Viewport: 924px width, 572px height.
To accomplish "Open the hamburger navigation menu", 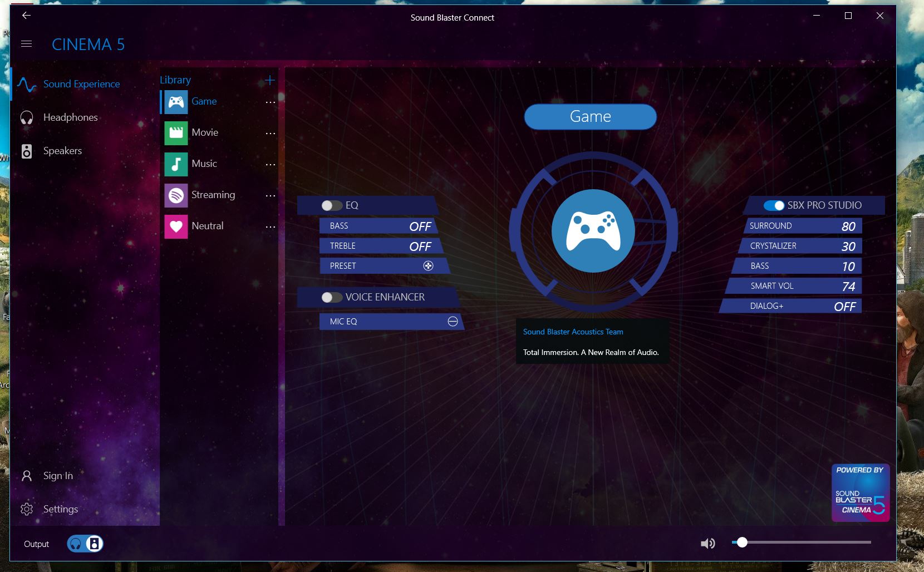I will [26, 44].
